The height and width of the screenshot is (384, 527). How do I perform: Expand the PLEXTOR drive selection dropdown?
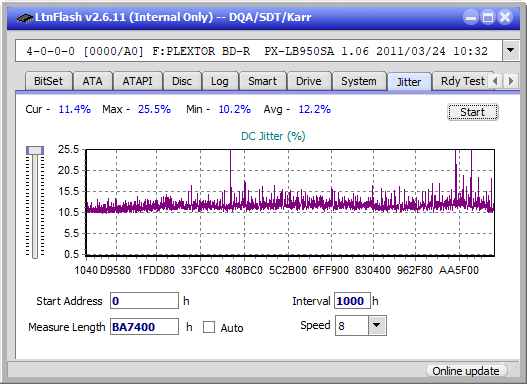511,51
